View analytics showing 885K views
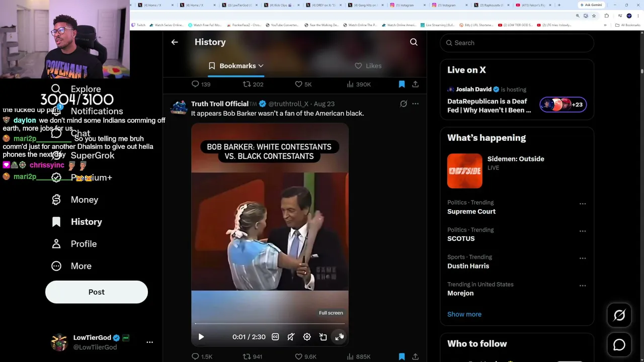The height and width of the screenshot is (362, 644). (x=359, y=356)
